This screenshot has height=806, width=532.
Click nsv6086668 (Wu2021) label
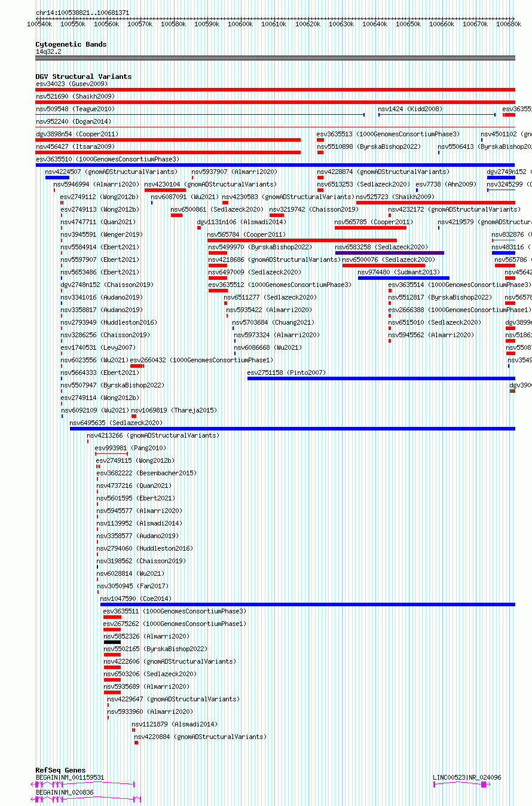tap(268, 347)
